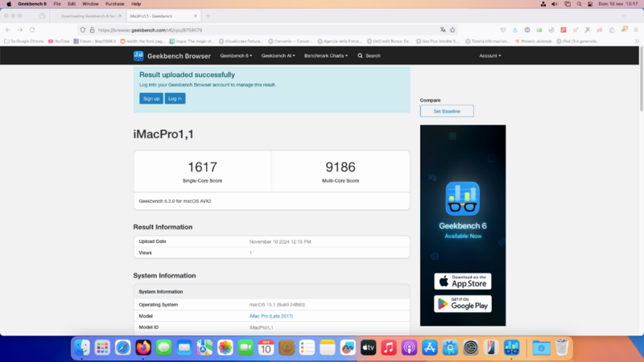Open the Benchmark Charts dropdown
The image size is (644, 362).
tap(326, 56)
